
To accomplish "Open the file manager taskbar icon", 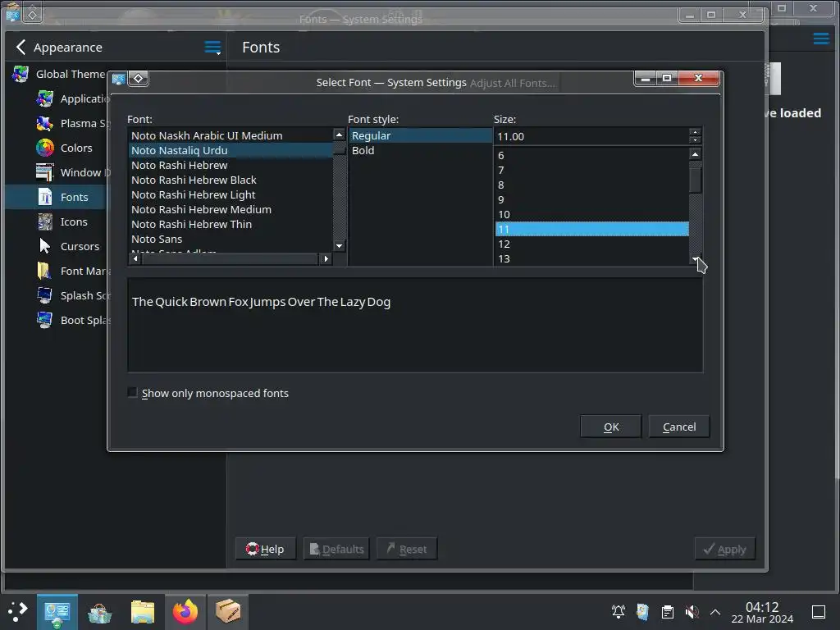I will pos(143,612).
